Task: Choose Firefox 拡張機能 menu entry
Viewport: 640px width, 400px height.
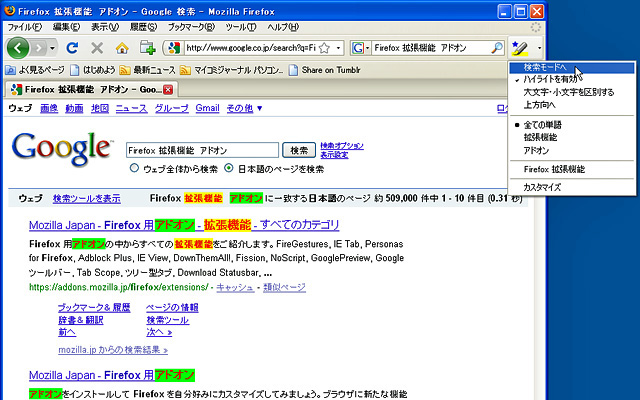Action: point(572,169)
